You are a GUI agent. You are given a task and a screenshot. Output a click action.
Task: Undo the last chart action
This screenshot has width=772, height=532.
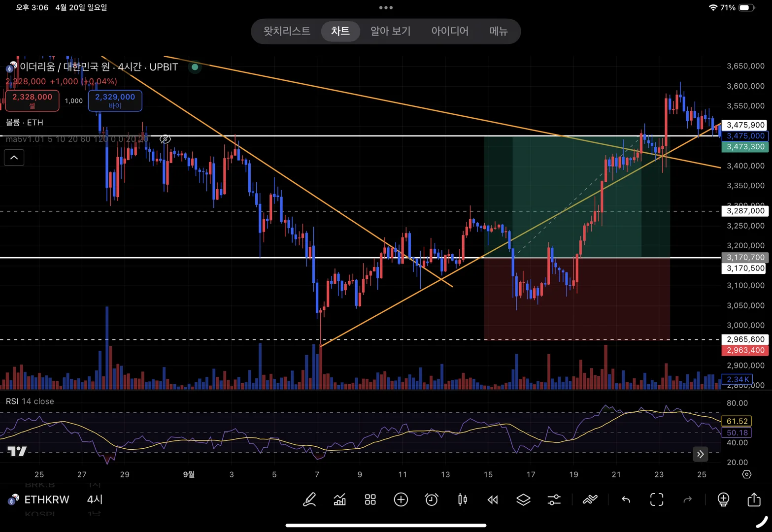coord(626,499)
